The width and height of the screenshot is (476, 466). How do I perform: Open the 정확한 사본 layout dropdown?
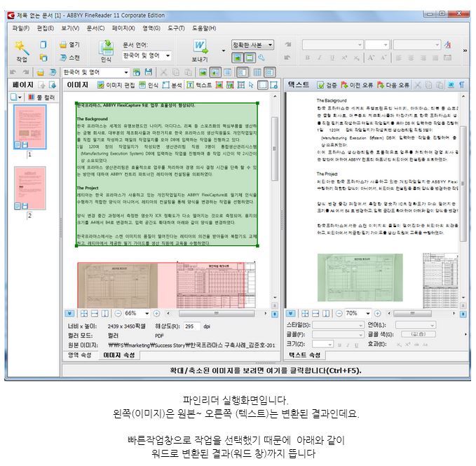coord(252,45)
